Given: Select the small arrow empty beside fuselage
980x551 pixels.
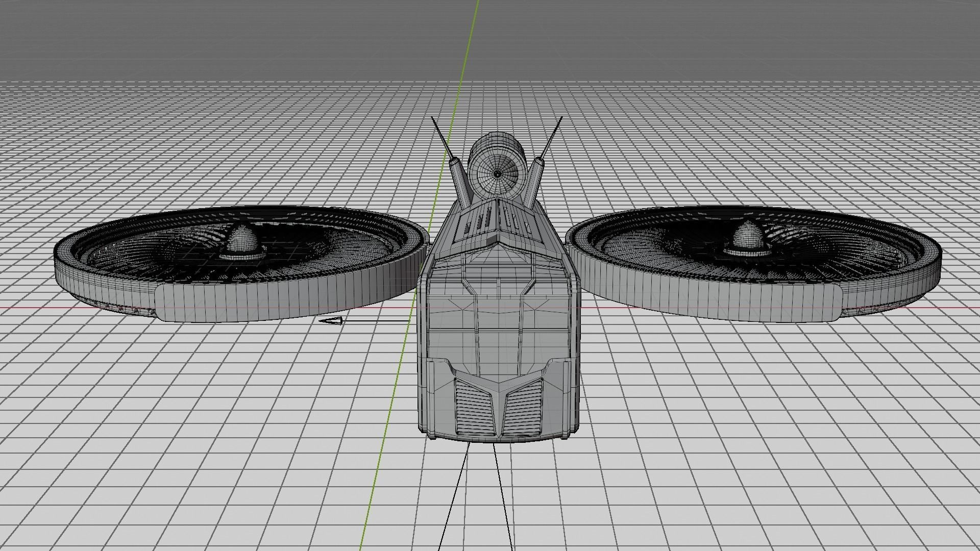Looking at the screenshot, I should click(x=363, y=321).
